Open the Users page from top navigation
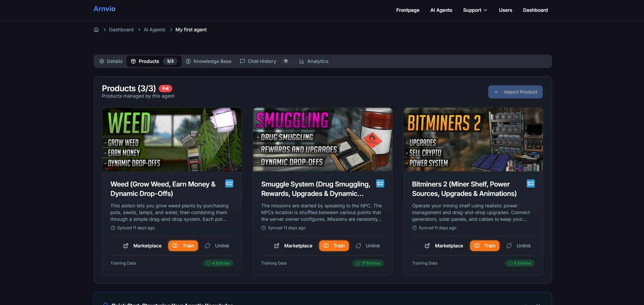The image size is (644, 305). click(x=505, y=10)
